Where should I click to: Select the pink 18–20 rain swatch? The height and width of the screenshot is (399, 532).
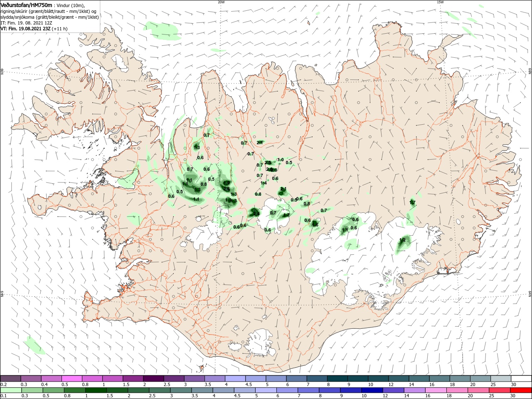pyautogui.click(x=457, y=390)
